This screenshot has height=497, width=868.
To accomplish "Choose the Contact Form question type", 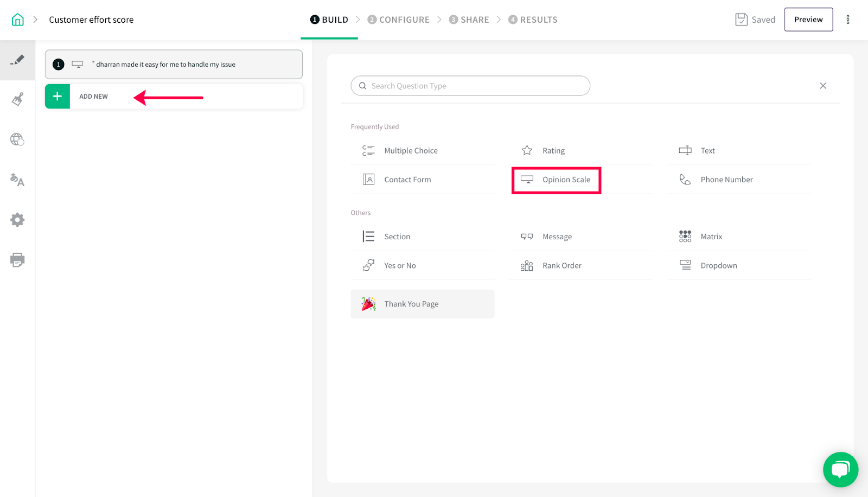I will [x=423, y=180].
